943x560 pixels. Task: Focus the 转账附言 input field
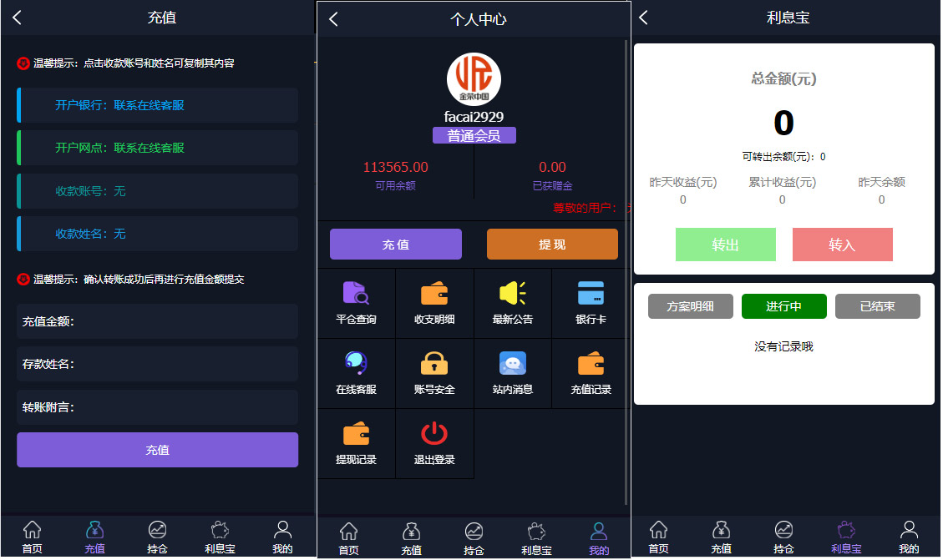158,407
